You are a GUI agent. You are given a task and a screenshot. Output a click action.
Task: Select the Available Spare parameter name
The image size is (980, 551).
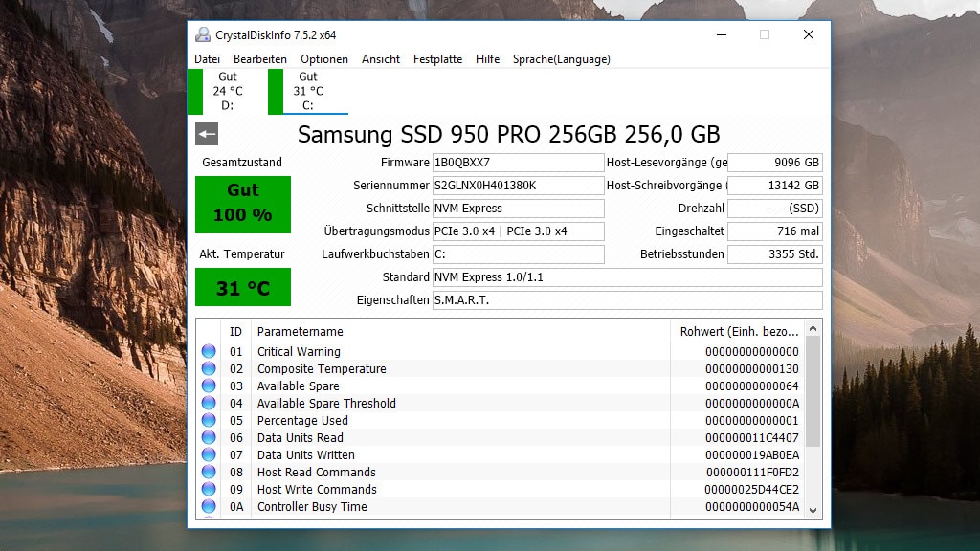coord(299,386)
